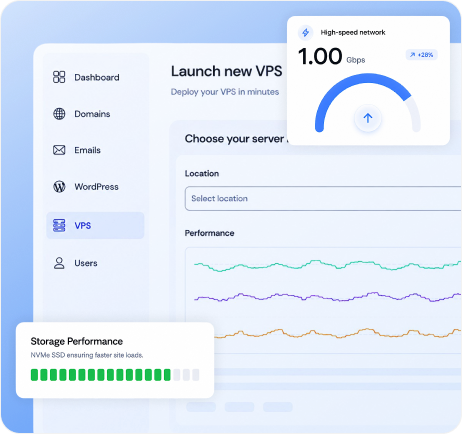462x434 pixels.
Task: Click the NVMe SSD description text
Action: point(87,355)
